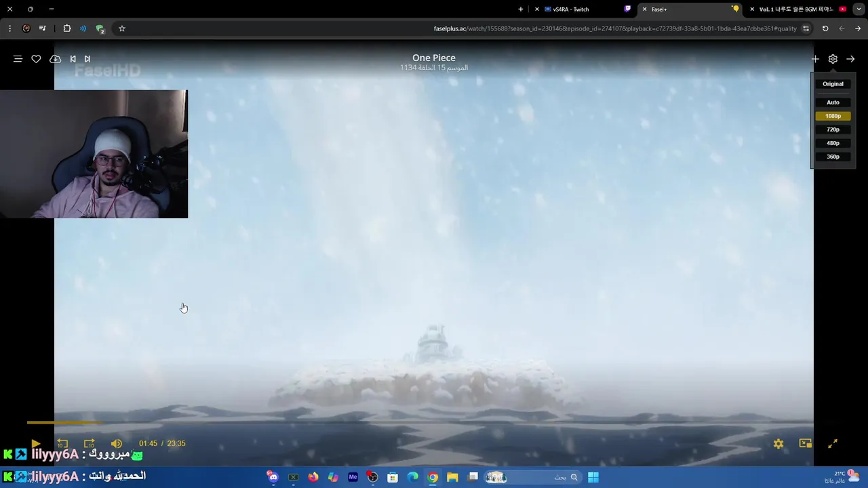Open the top quality settings gear
This screenshot has width=868, height=488.
833,59
